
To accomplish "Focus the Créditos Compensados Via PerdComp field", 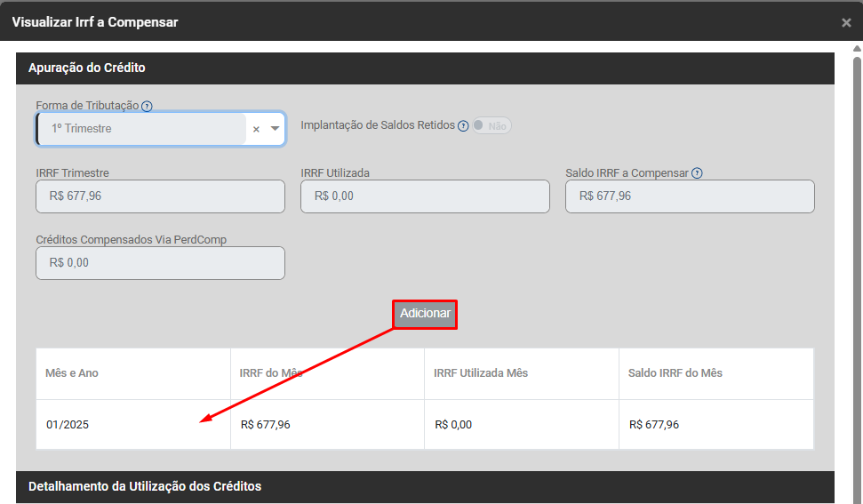I will pos(160,263).
